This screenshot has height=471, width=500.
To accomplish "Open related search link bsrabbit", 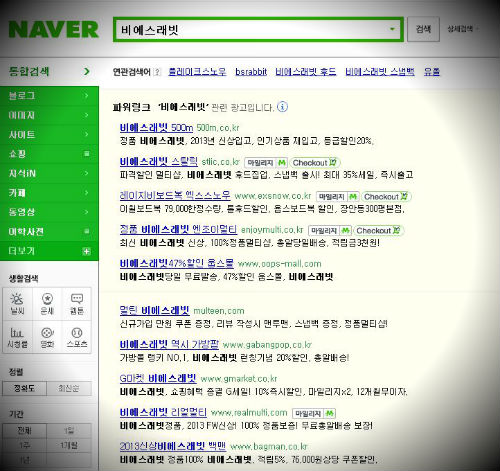I will click(251, 72).
